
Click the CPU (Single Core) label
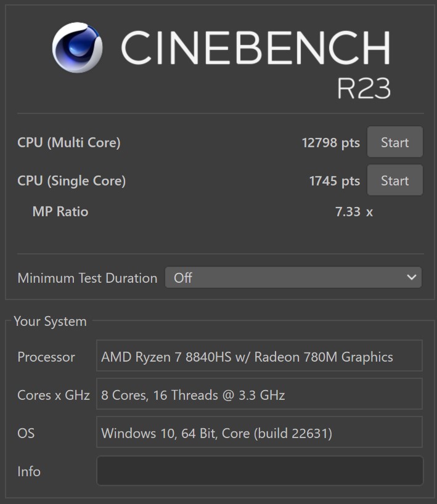(x=71, y=181)
